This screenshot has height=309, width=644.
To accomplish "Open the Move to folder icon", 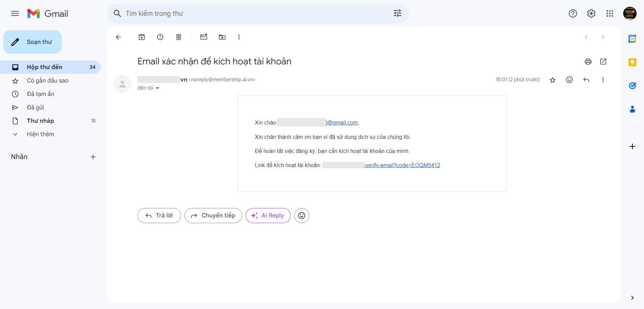I will tap(222, 37).
